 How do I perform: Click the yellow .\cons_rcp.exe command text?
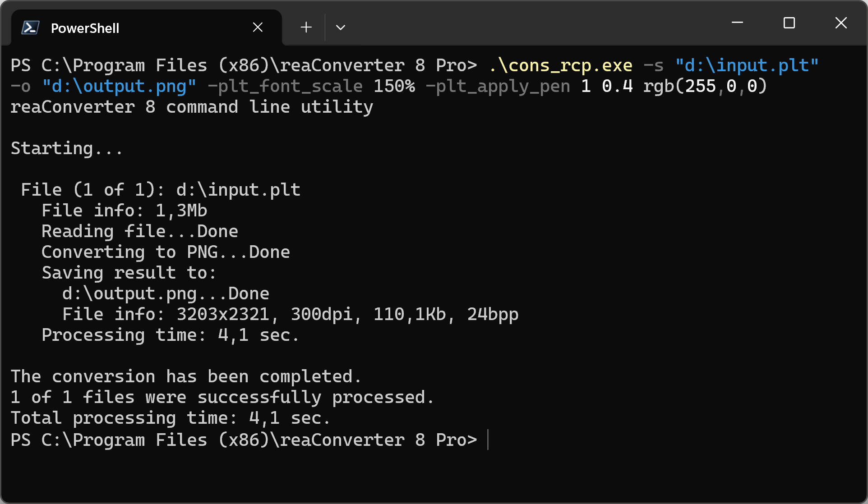pyautogui.click(x=561, y=66)
